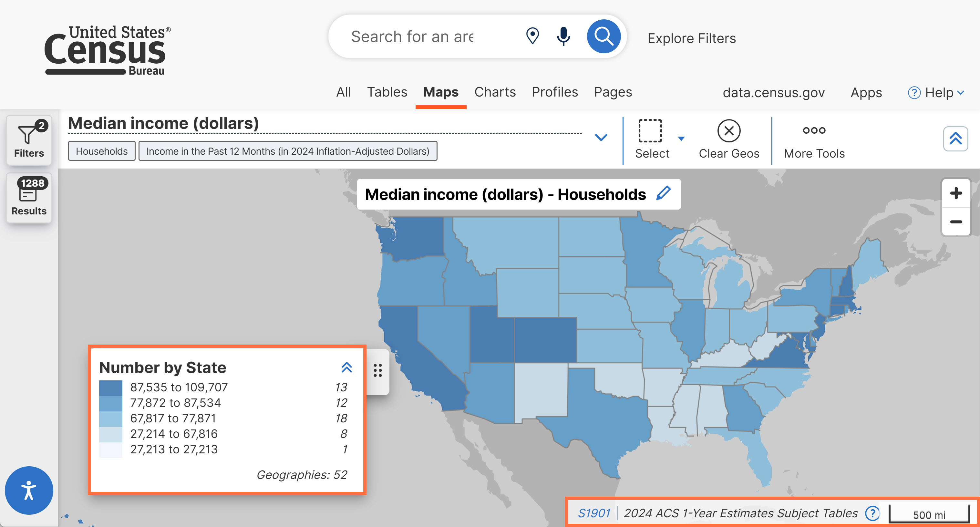
Task: Collapse the Number by State legend
Action: click(346, 367)
